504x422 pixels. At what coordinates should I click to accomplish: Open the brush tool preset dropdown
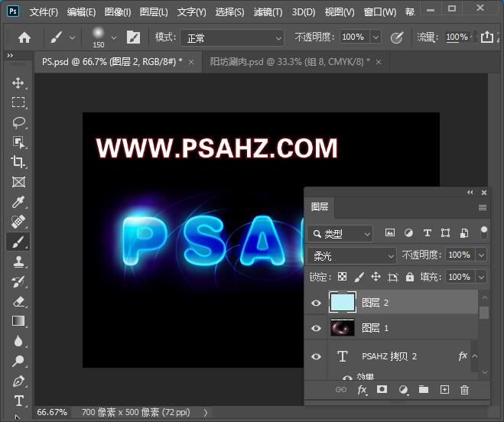point(73,38)
